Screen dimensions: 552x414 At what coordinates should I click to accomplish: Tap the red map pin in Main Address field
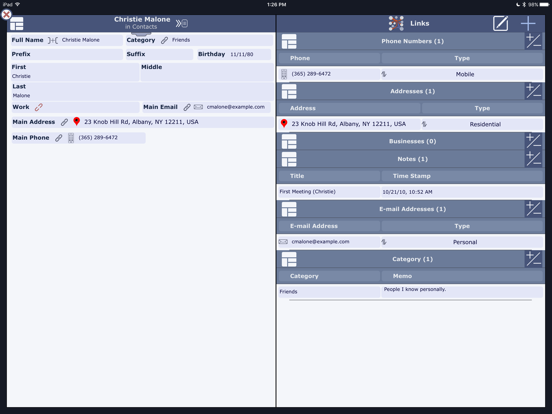point(76,121)
